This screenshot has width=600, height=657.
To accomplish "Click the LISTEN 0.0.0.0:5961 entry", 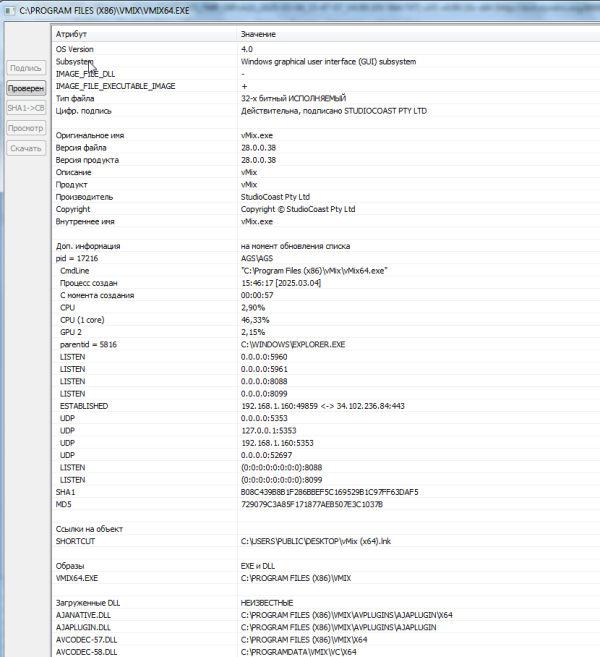I will 326,369.
